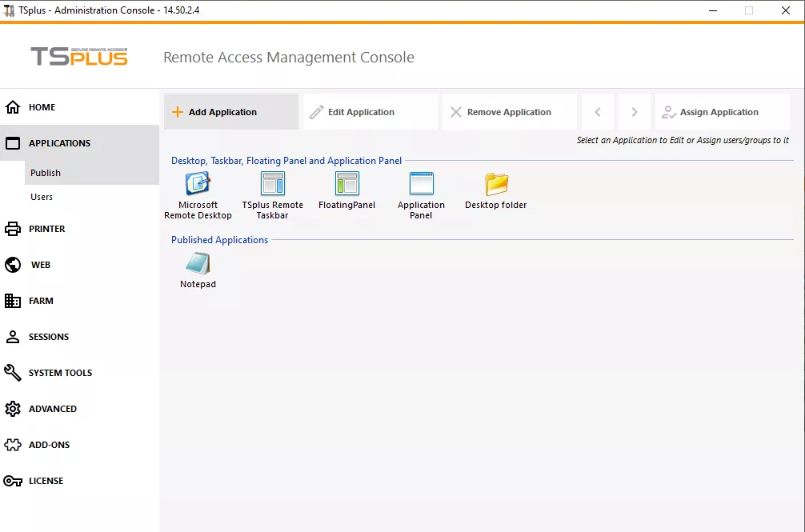Select the Microsoft Remote Desktop icon
This screenshot has height=532, width=805.
pos(198,185)
